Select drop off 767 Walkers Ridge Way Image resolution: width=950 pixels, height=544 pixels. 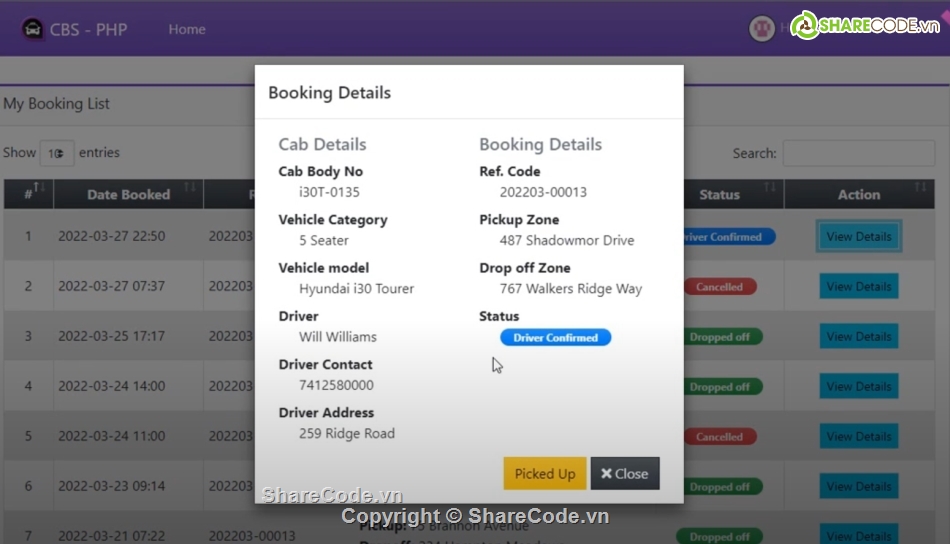pyautogui.click(x=571, y=289)
